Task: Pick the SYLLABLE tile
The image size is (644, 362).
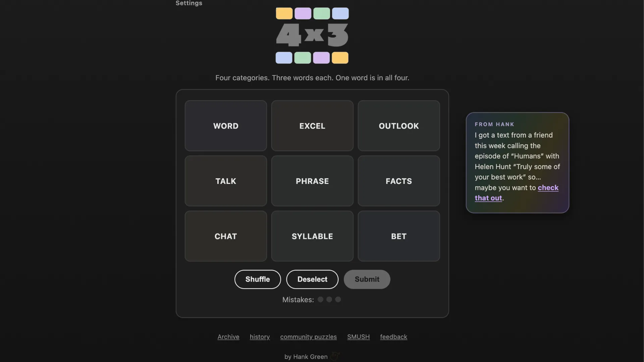Action: [x=312, y=236]
